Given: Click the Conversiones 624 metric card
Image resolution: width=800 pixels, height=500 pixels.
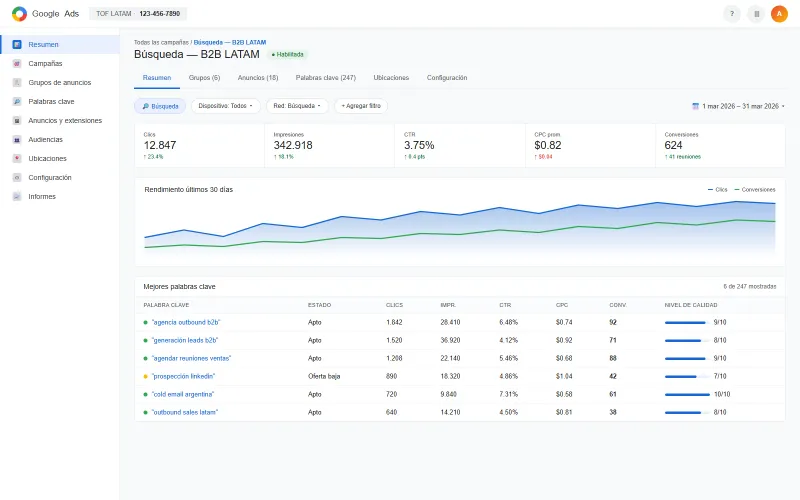Looking at the screenshot, I should pyautogui.click(x=720, y=145).
